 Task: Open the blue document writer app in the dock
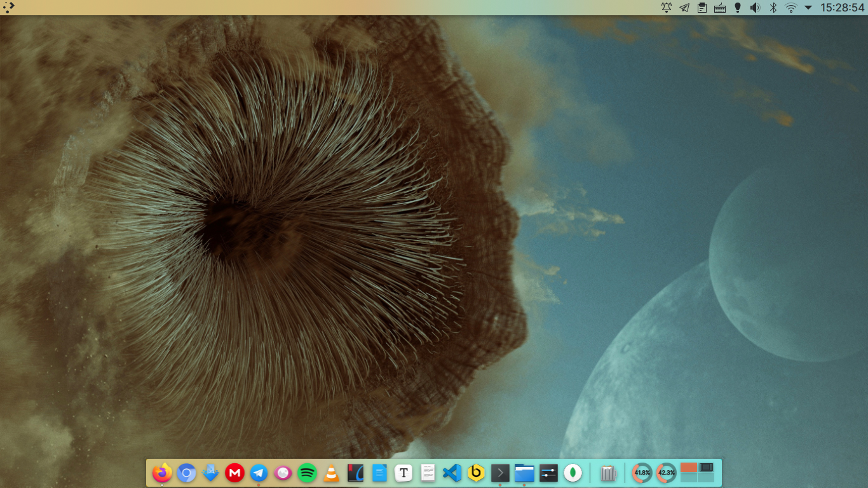point(379,473)
